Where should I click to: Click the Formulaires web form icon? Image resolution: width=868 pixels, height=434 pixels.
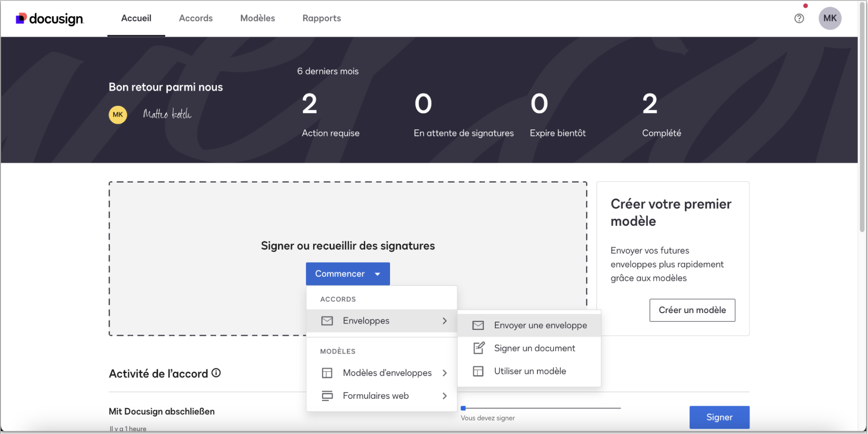[x=327, y=396]
